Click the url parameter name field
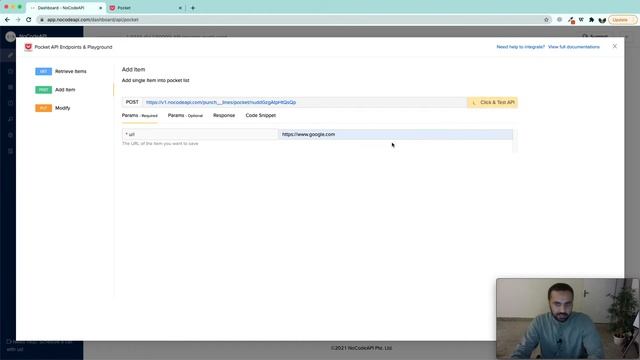 (199, 134)
